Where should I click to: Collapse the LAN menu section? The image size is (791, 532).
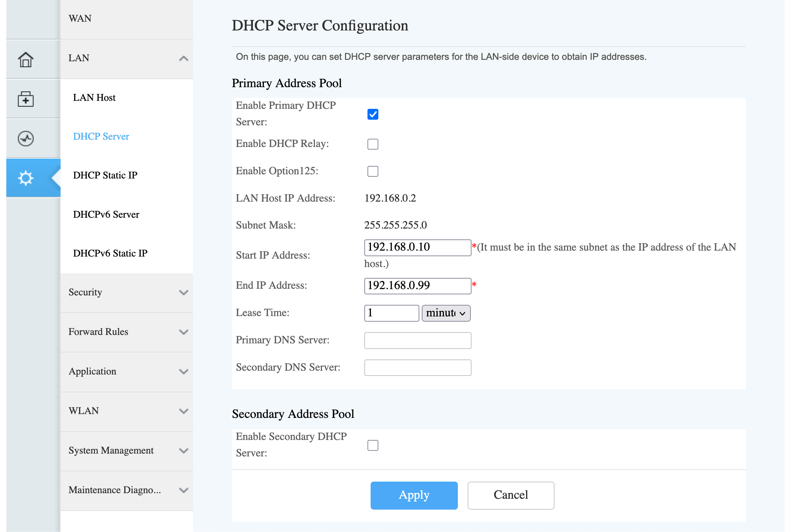click(x=127, y=58)
